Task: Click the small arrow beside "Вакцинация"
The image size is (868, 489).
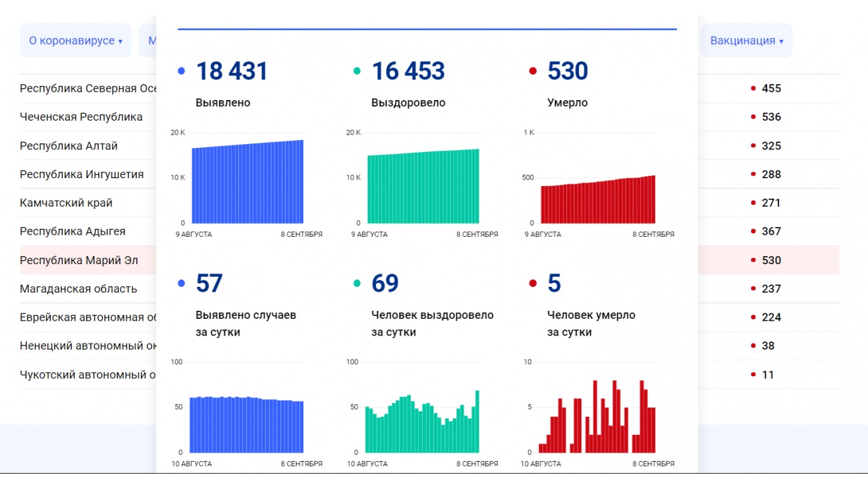Action: (781, 41)
